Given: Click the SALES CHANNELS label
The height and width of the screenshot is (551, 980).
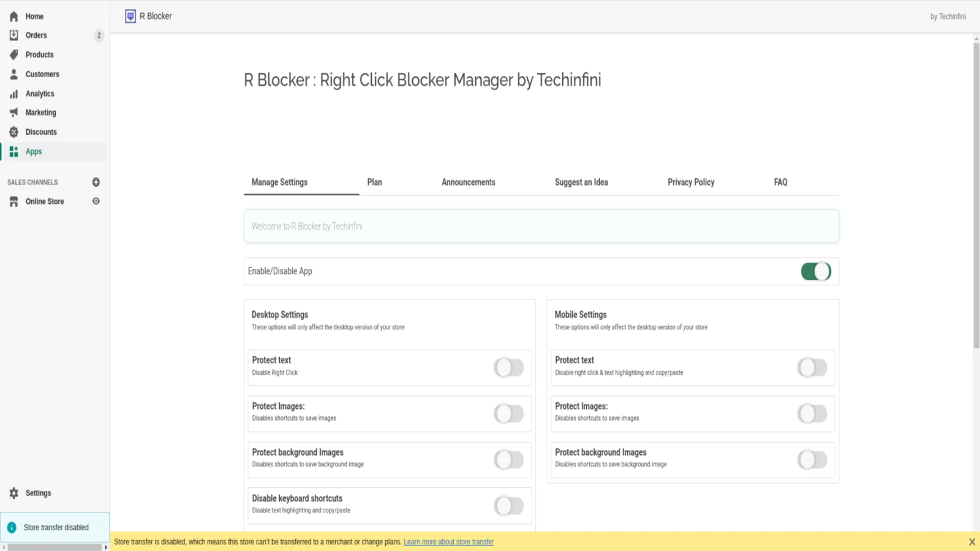Looking at the screenshot, I should point(32,182).
